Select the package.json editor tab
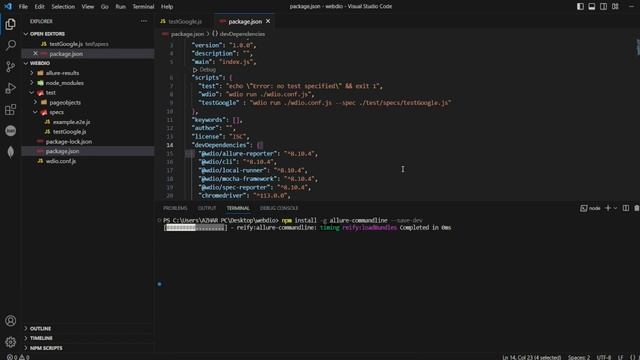This screenshot has width=640, height=360. click(x=244, y=21)
